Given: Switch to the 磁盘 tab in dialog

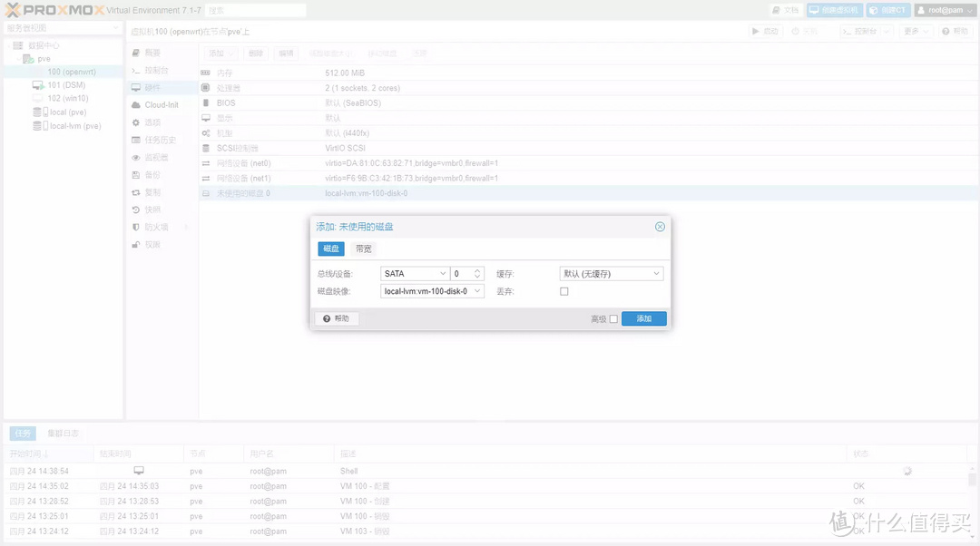Looking at the screenshot, I should [x=330, y=249].
